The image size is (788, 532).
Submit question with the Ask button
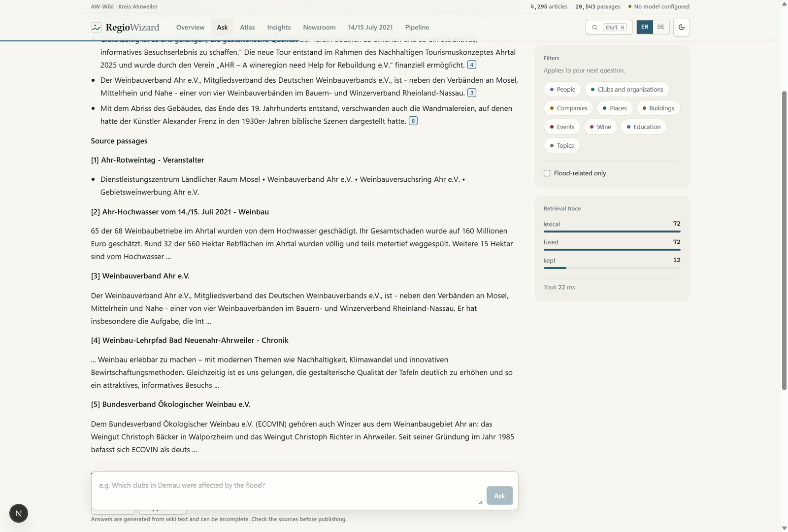(x=499, y=496)
